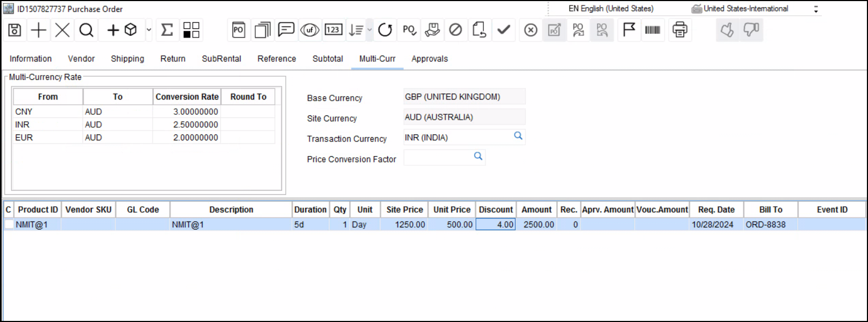This screenshot has height=322, width=868.
Task: Open Transaction Currency lookup magnifier
Action: point(518,136)
